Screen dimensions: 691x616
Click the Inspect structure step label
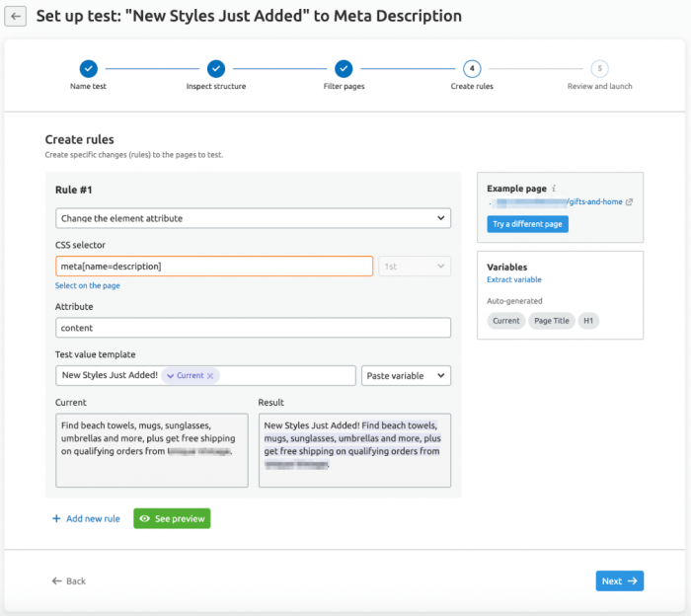(216, 86)
